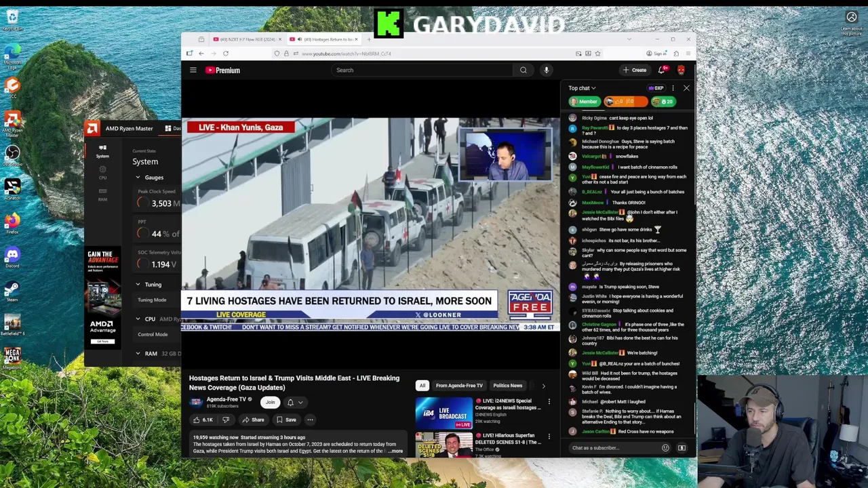
Task: Open the Firefox desktop shortcut
Action: [12, 223]
